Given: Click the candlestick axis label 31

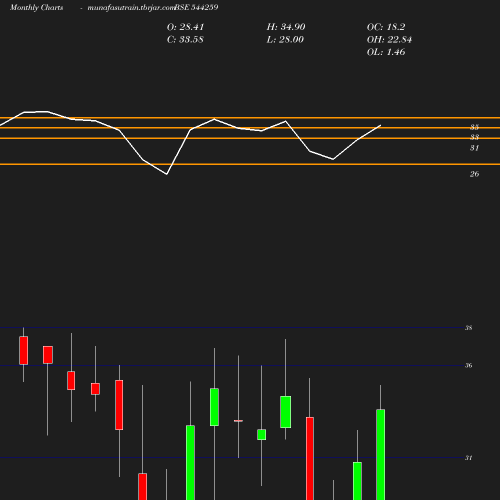Looking at the screenshot, I should pos(468,458).
